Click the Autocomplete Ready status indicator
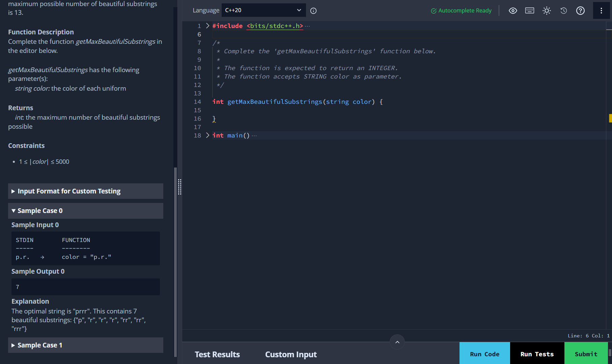612x364 pixels. pos(461,11)
